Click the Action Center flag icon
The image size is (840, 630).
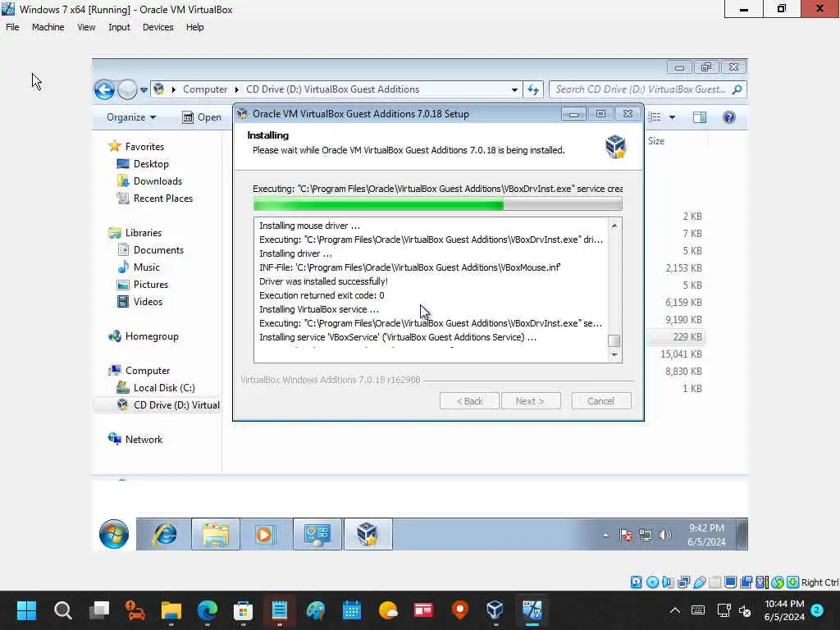coord(626,535)
